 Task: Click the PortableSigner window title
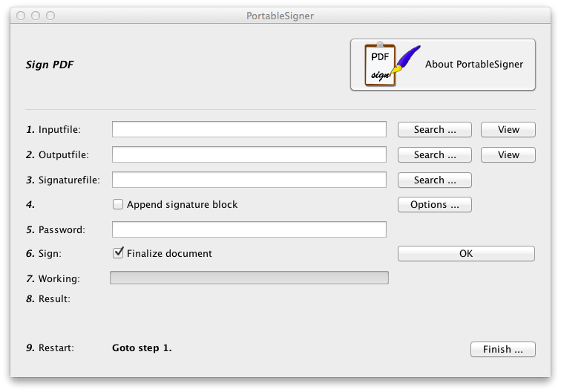coord(280,16)
